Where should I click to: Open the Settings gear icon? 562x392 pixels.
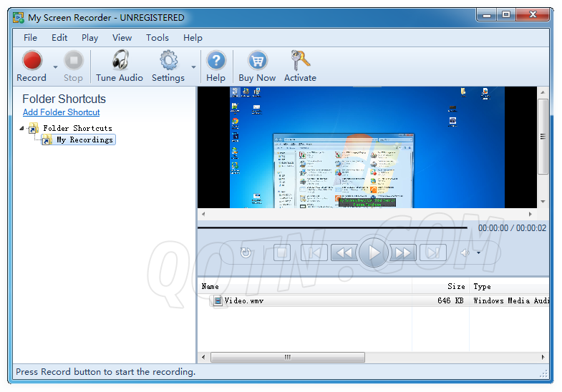tap(168, 62)
